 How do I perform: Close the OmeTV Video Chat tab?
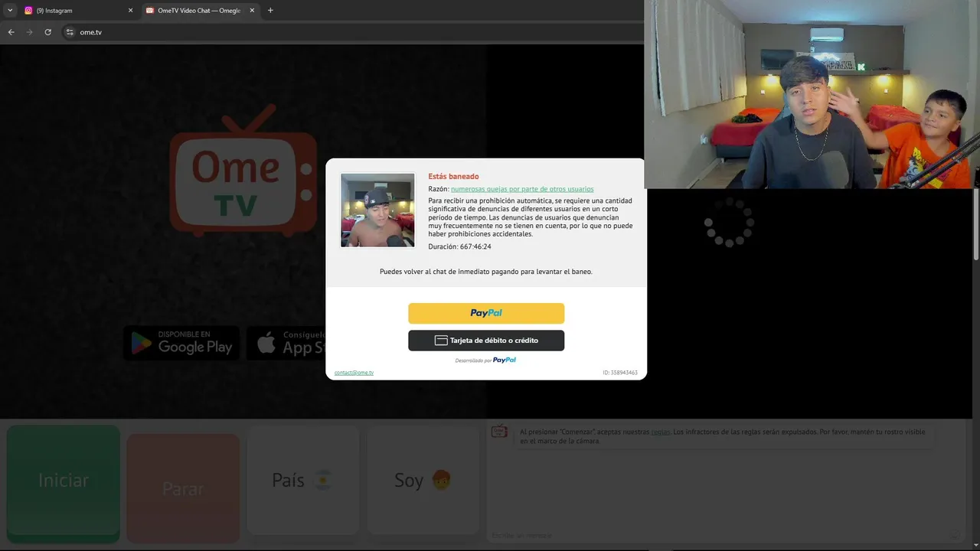click(x=252, y=11)
